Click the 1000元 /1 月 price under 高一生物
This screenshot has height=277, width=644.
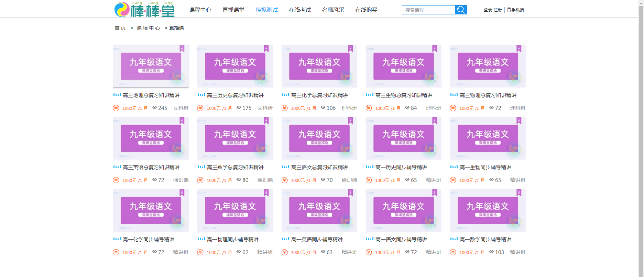(472, 180)
